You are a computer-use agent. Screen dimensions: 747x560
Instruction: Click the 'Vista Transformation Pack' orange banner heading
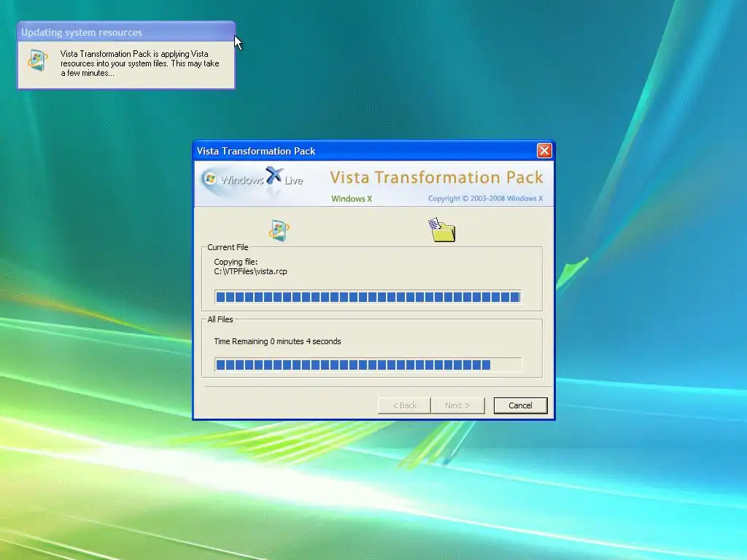(x=436, y=177)
